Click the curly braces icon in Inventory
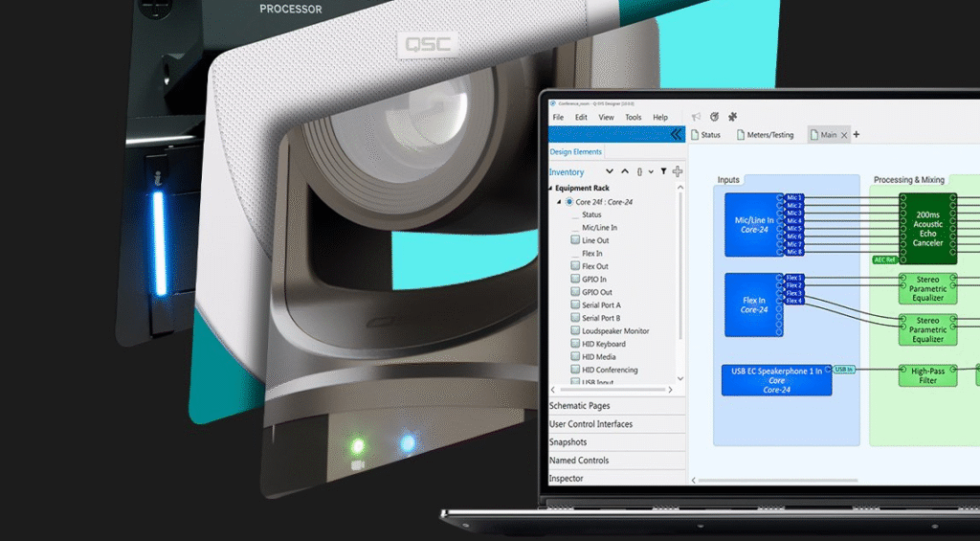980x541 pixels. pyautogui.click(x=639, y=171)
